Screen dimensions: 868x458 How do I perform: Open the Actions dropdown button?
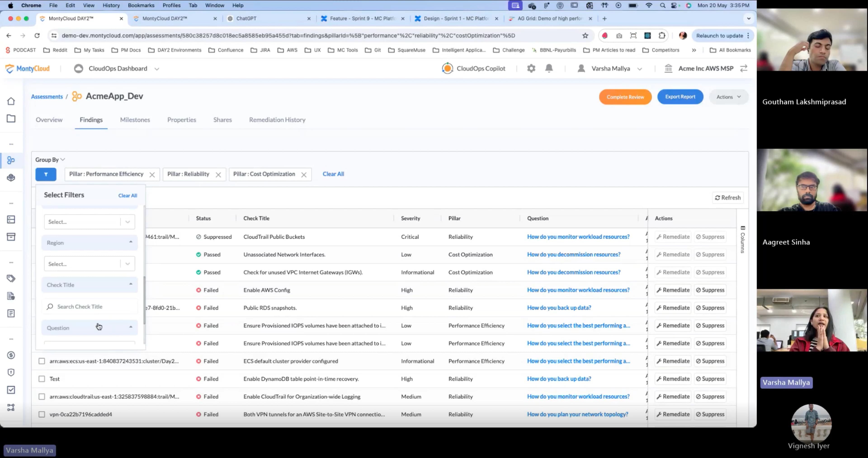(x=729, y=97)
